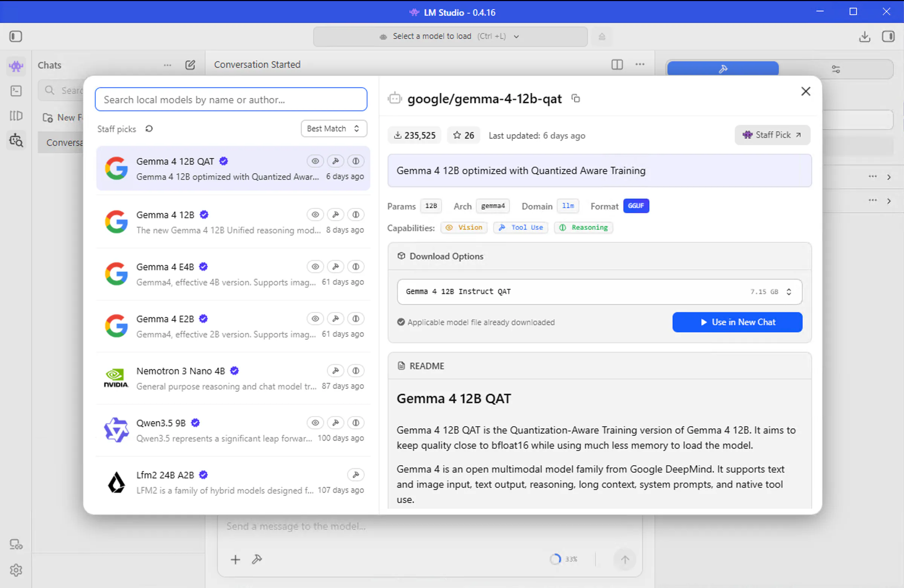Click vision eye icon on Gemma 4 12B row

[x=315, y=215]
